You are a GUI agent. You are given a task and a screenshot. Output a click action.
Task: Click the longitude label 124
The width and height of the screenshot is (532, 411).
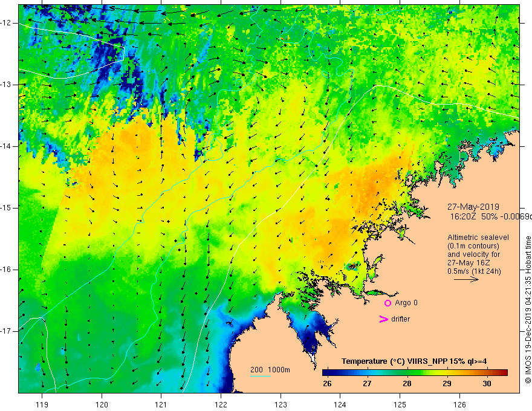click(340, 404)
